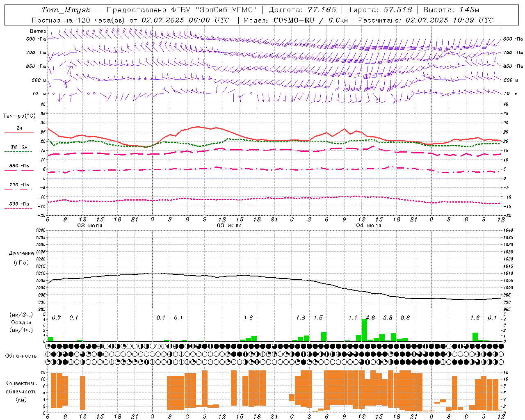Viewport: 525px width, 420px height.
Task: Click the dotted pink line sample under 500 гПа legend
Action: pyautogui.click(x=19, y=208)
